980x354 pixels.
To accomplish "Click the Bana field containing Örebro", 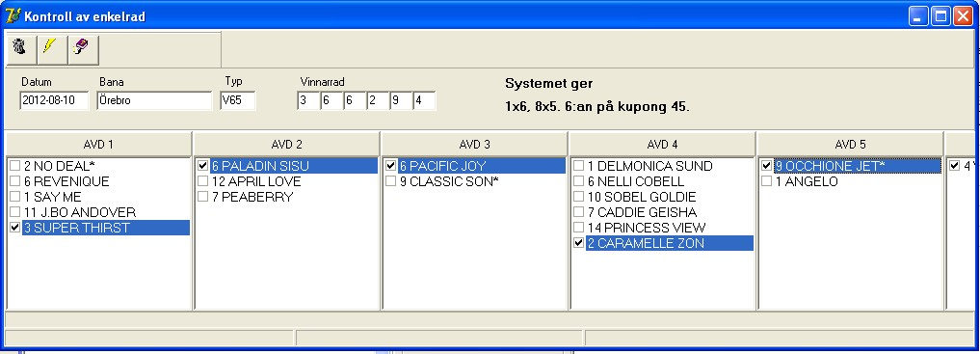I will [154, 100].
